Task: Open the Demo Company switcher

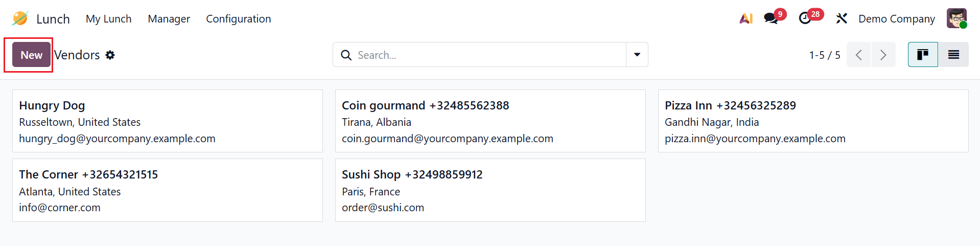Action: point(896,19)
